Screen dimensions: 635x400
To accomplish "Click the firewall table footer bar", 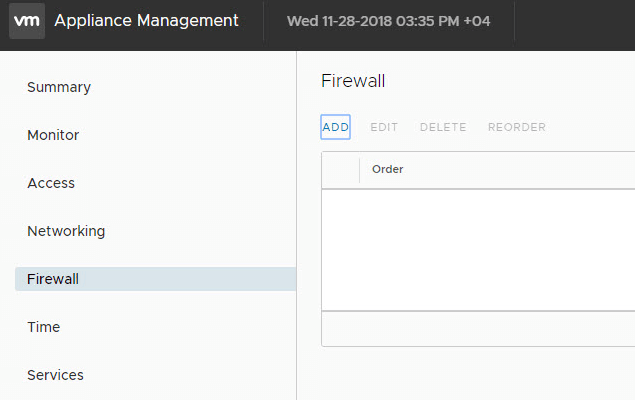I will [478, 328].
